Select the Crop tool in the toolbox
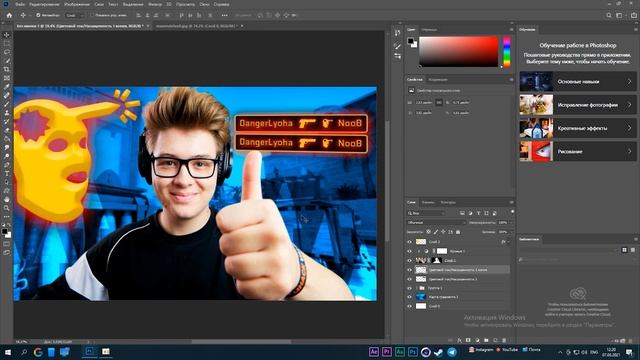Viewport: 640px width, 360px height. click(7, 69)
